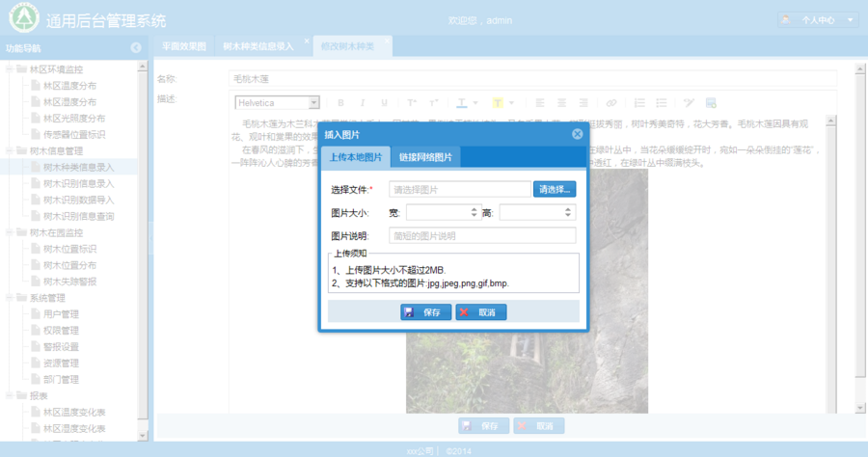
Task: Click the 请选择图片 file field
Action: 460,189
